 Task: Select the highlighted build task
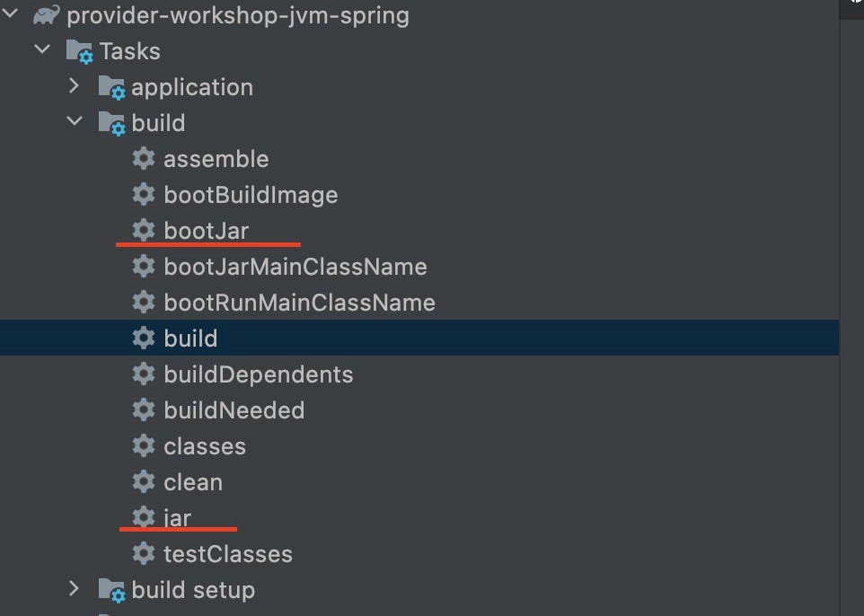tap(191, 339)
